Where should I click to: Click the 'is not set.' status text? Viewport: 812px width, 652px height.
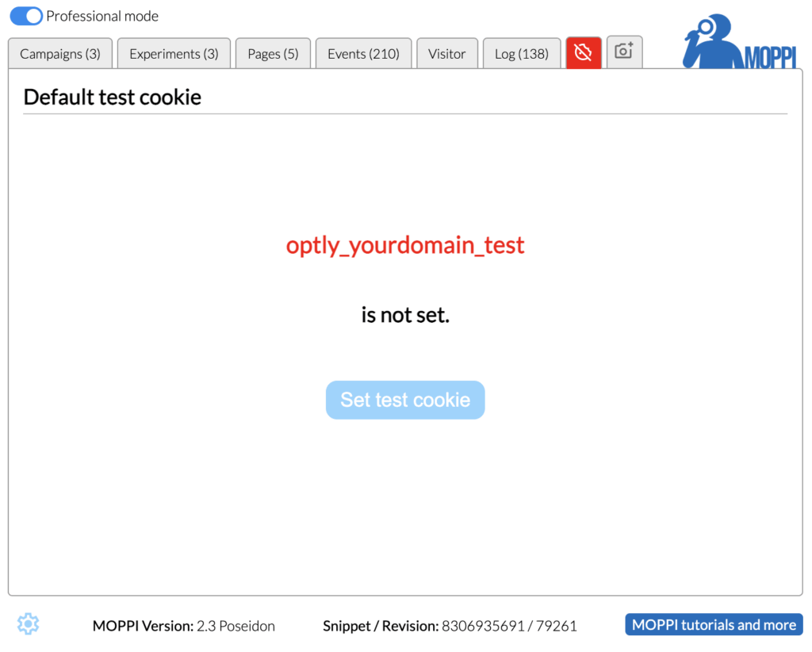pos(405,315)
